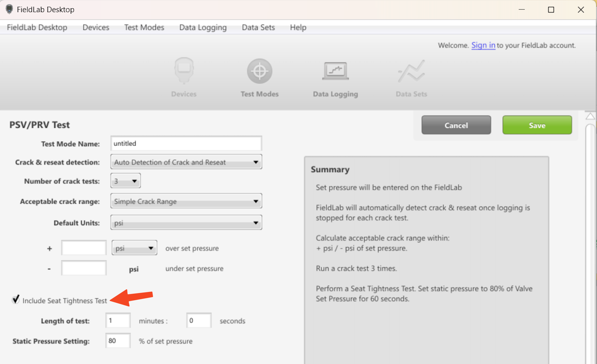The image size is (597, 364).
Task: Minimize the FieldLab Desktop window
Action: [x=522, y=9]
